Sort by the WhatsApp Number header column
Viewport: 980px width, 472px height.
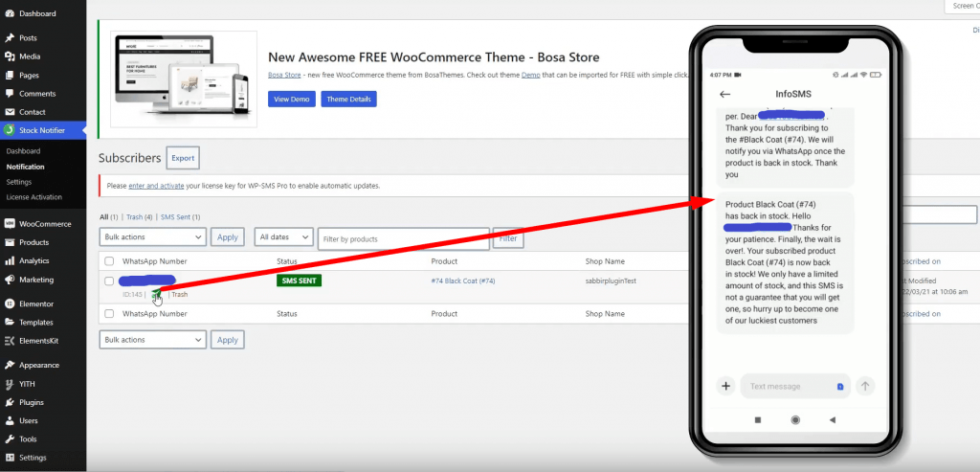154,261
